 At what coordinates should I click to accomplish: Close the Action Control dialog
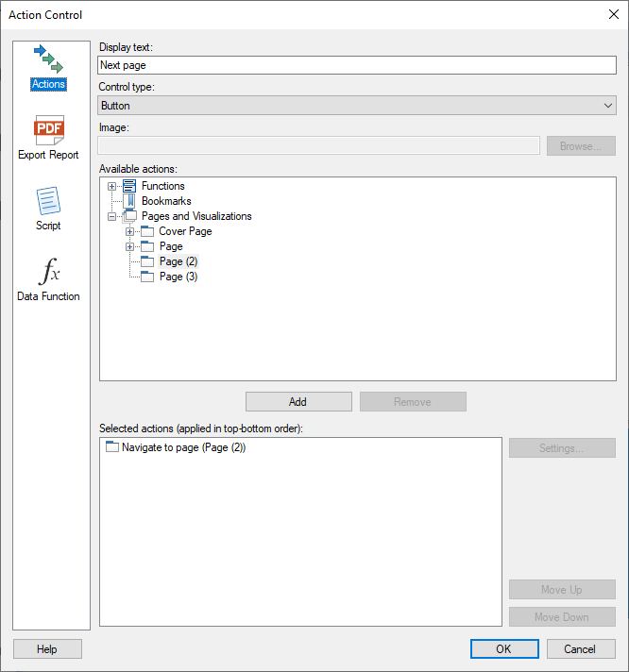click(614, 14)
